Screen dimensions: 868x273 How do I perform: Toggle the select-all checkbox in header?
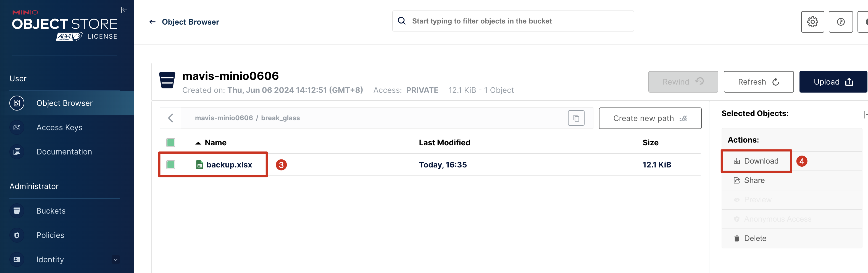click(171, 143)
